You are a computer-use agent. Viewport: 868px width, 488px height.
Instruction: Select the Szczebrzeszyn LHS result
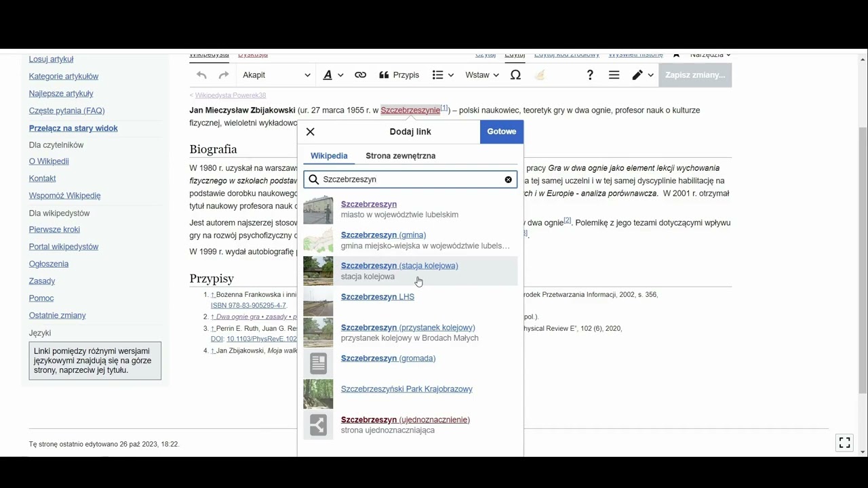(x=410, y=302)
